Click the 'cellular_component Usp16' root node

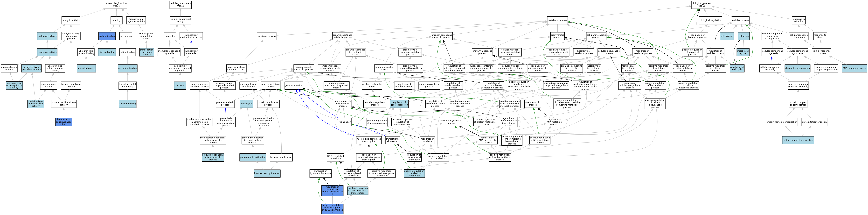click(x=180, y=4)
